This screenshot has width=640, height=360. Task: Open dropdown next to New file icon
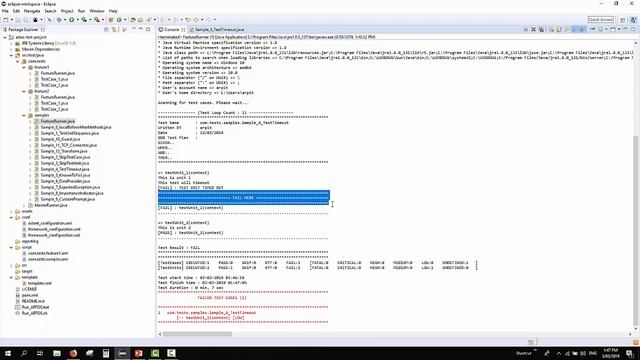(11, 20)
